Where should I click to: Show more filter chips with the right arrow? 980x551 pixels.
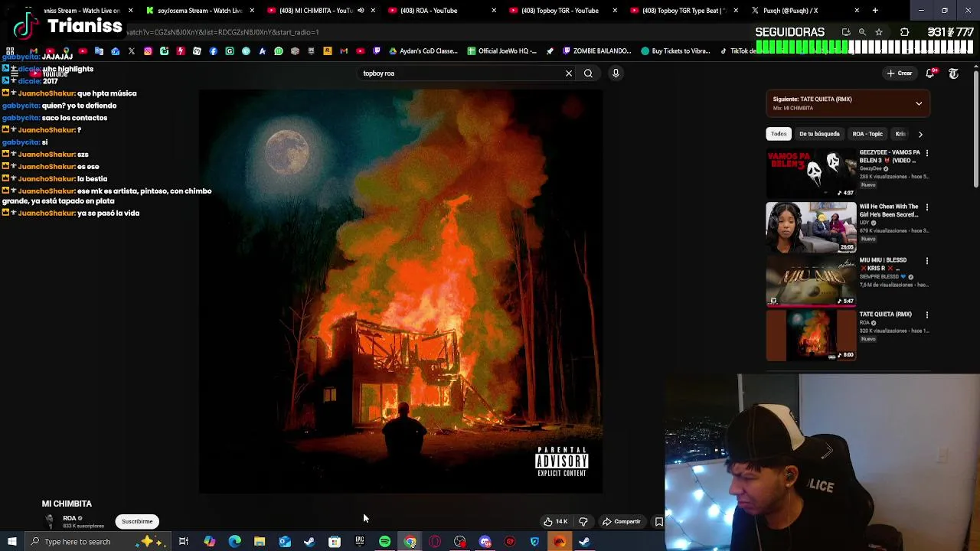click(920, 134)
